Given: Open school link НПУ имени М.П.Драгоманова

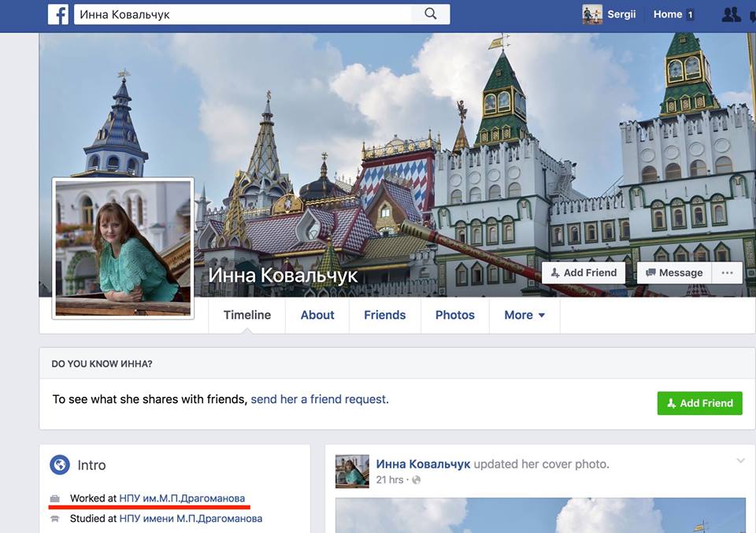Looking at the screenshot, I should coord(191,519).
